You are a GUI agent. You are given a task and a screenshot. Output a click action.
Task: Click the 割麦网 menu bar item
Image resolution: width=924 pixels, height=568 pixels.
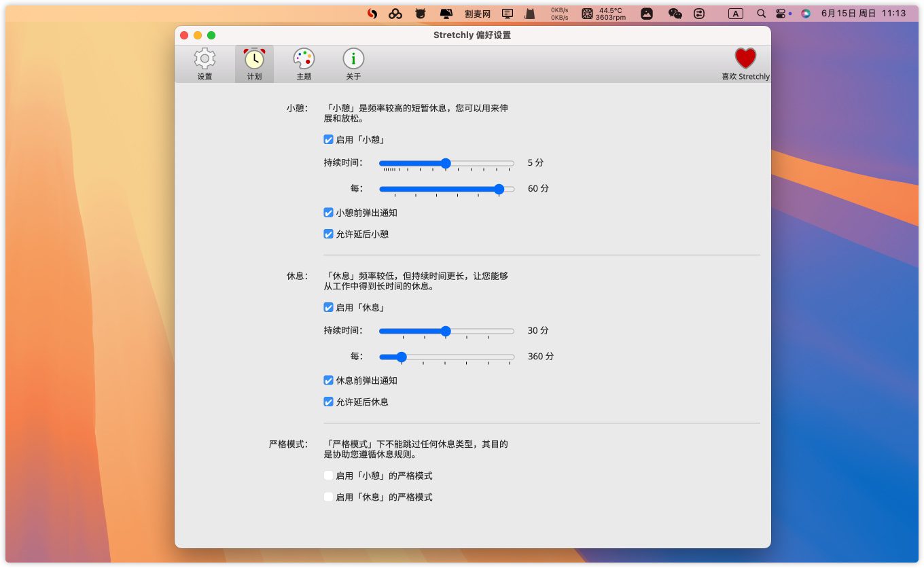(x=478, y=14)
